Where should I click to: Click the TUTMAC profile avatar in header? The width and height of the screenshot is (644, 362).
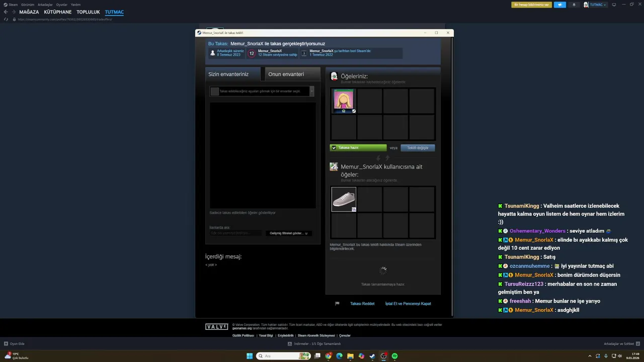(586, 5)
